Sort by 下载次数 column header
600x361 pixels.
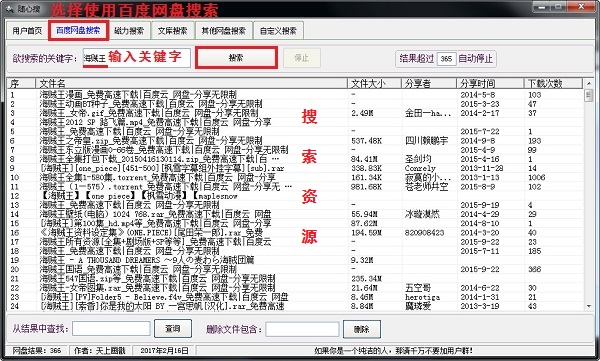click(x=553, y=83)
